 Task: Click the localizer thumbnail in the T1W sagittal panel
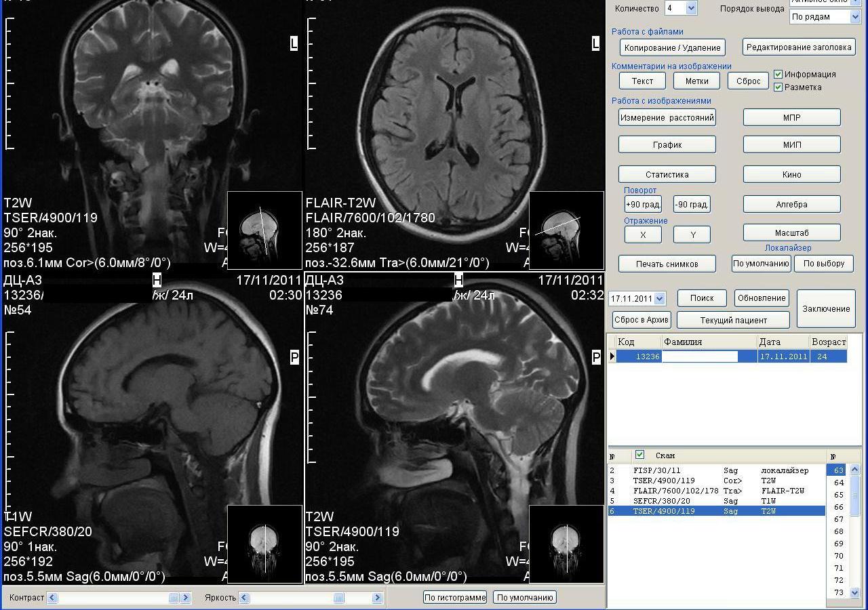pos(264,544)
